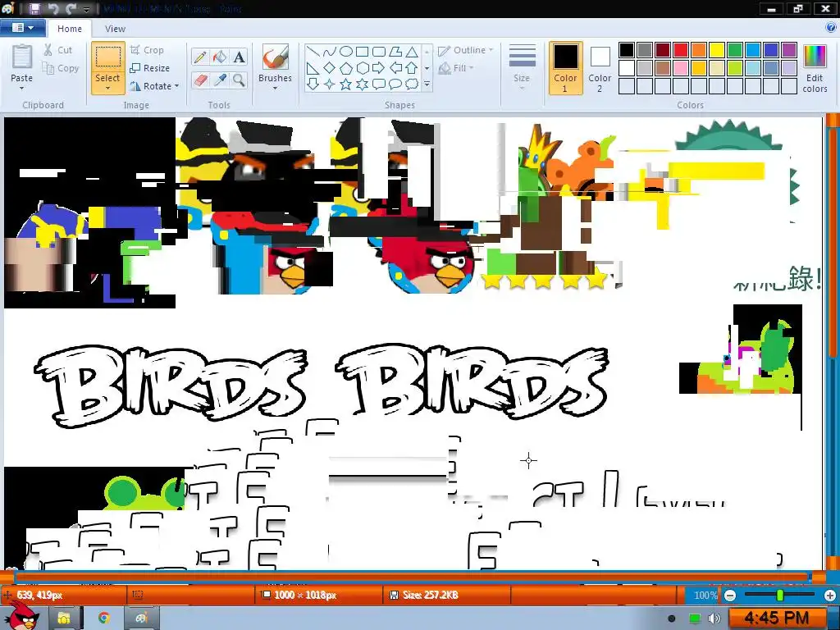Click the Redo arrow in title bar
The image size is (840, 630).
71,8
